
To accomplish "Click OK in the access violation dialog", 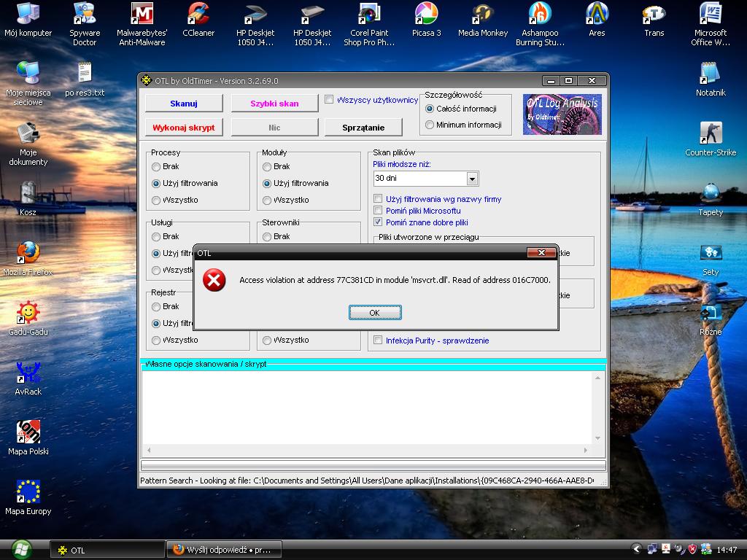I will [x=375, y=312].
